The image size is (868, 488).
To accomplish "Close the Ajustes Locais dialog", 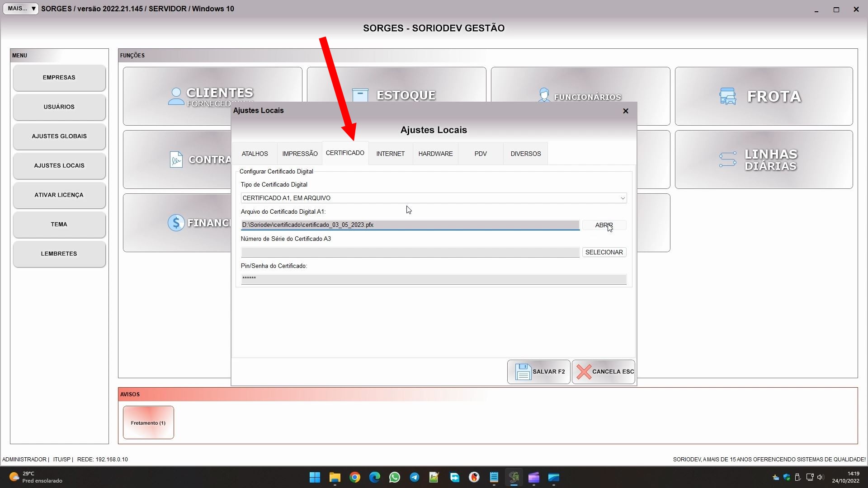I will coord(626,111).
